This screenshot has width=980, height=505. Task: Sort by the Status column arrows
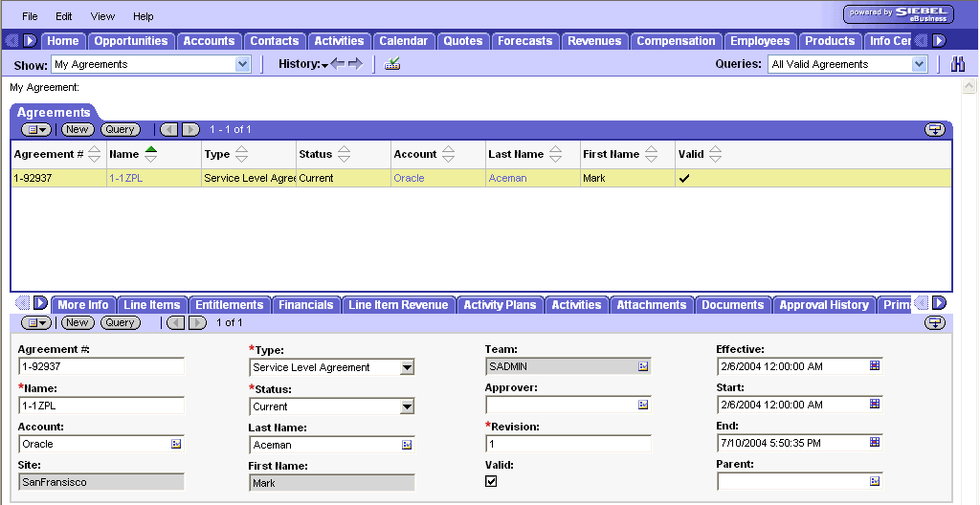(344, 154)
